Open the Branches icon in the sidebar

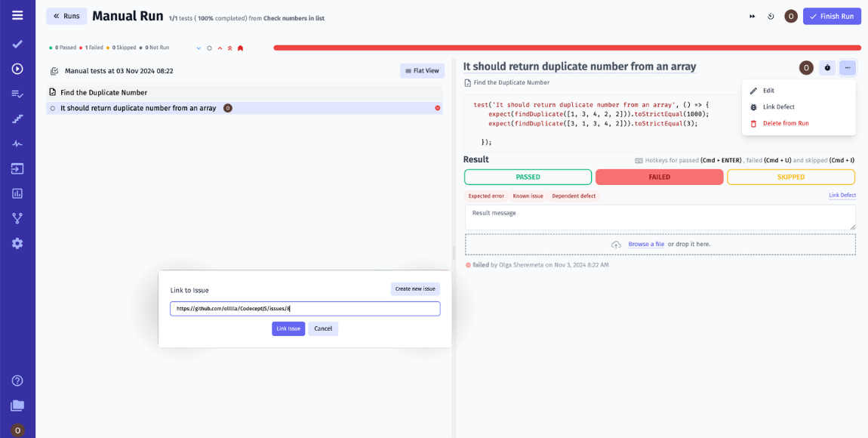pyautogui.click(x=18, y=217)
